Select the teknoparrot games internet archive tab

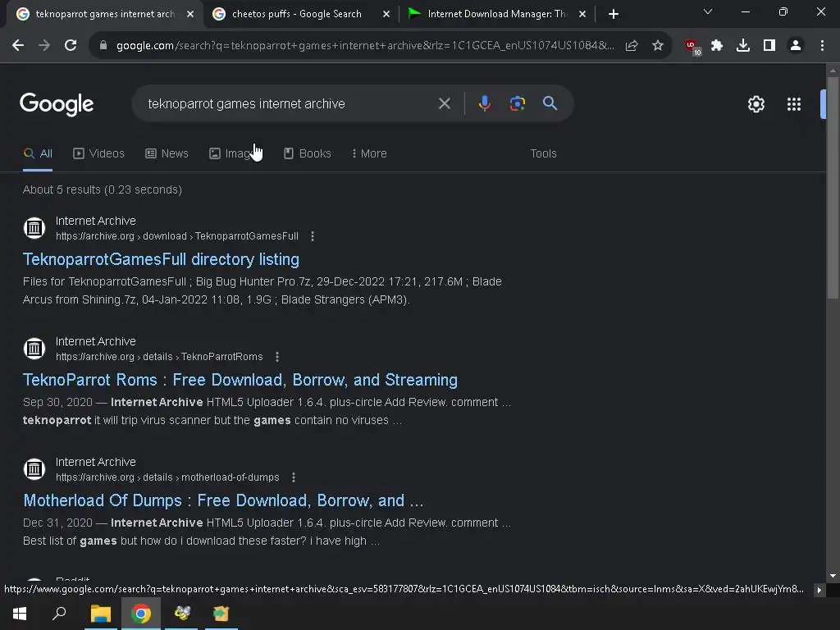[x=104, y=14]
